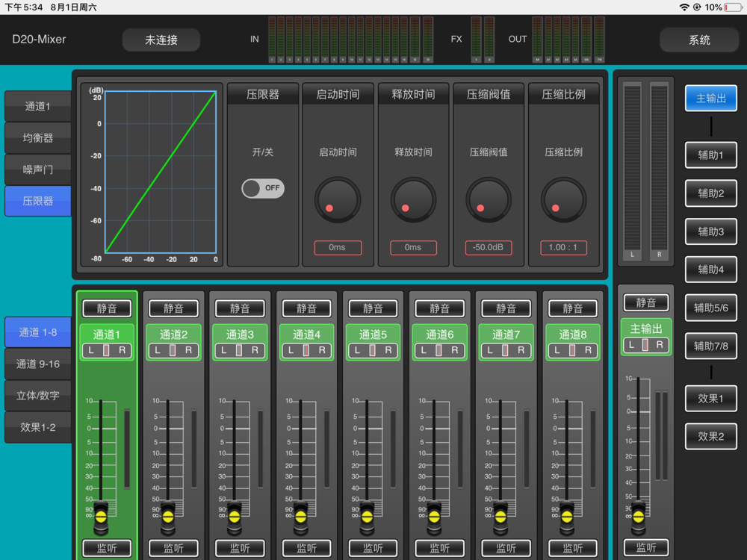Mute 通道6 with its 静音 button
This screenshot has width=747, height=560.
pos(439,308)
